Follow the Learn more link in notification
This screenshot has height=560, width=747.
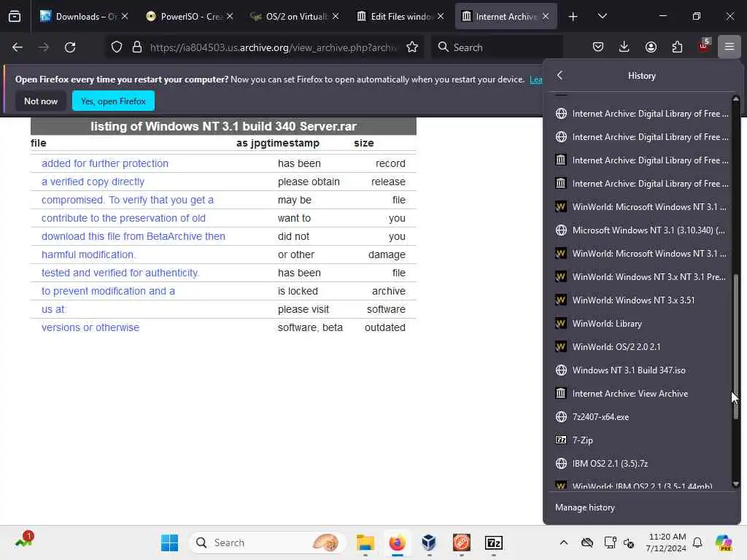coord(536,79)
